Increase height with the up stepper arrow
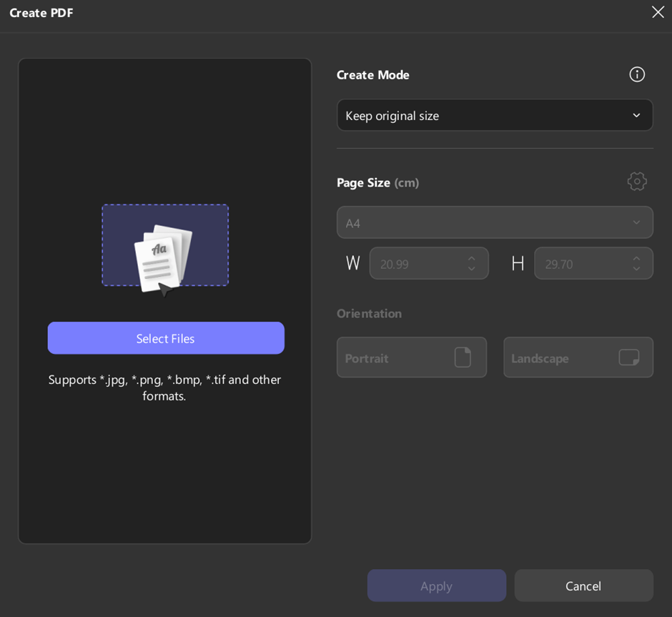 pos(636,259)
